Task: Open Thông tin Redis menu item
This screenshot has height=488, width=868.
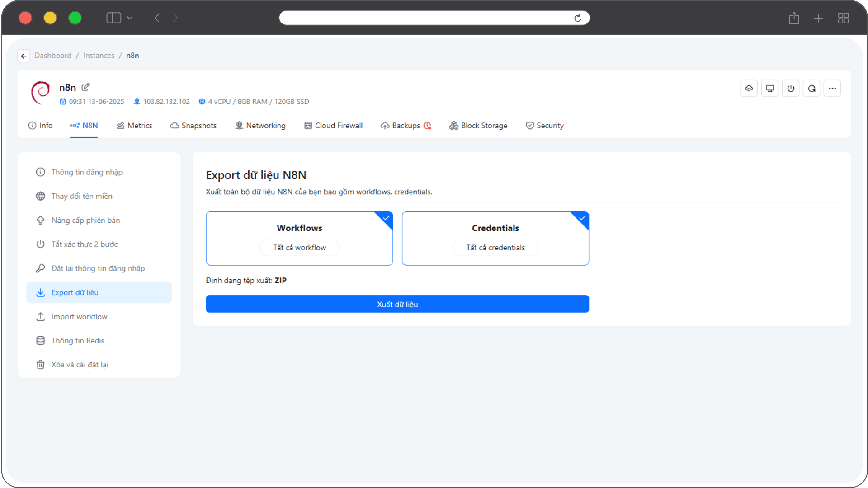Action: 99,341
